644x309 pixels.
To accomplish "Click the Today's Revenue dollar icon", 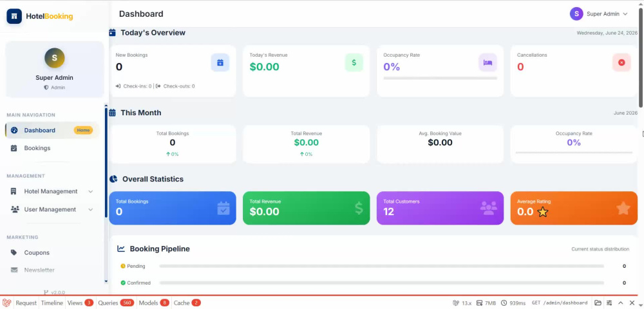I will tap(354, 63).
